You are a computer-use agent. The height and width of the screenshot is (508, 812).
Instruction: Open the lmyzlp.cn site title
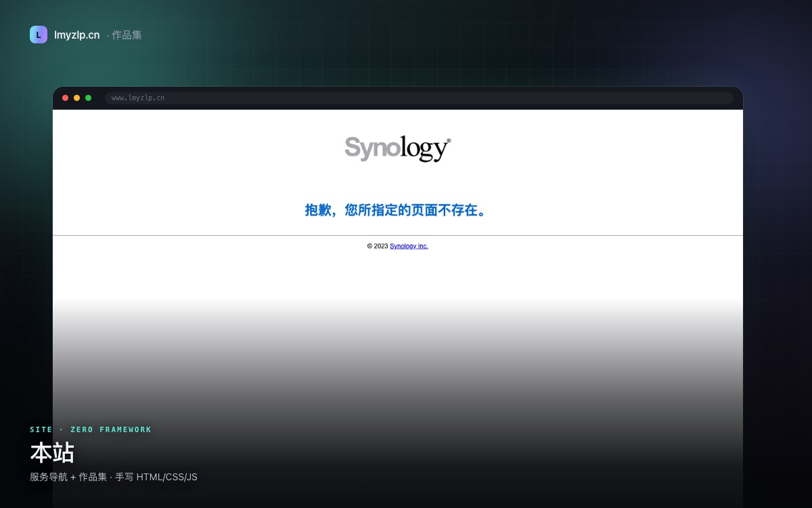pyautogui.click(x=76, y=35)
